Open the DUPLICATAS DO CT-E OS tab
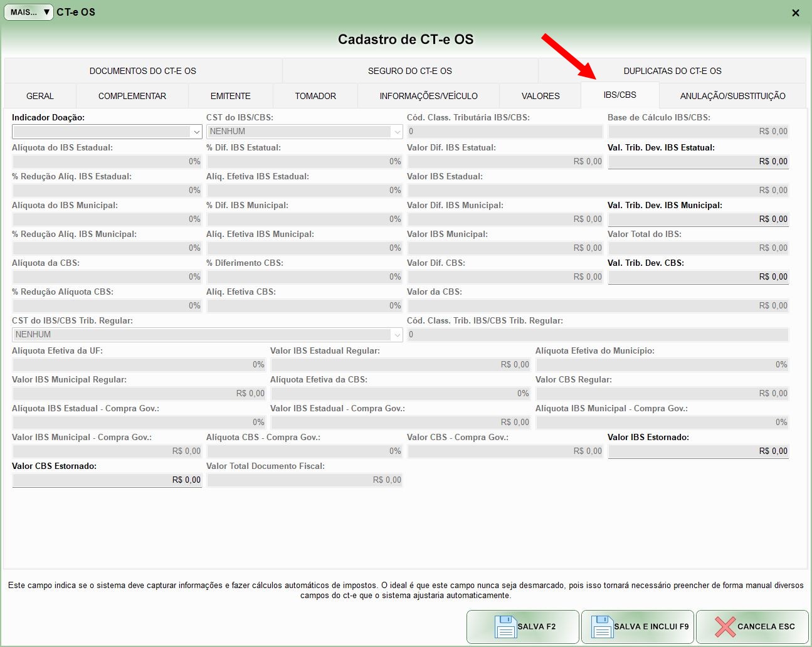This screenshot has width=812, height=647. coord(672,71)
